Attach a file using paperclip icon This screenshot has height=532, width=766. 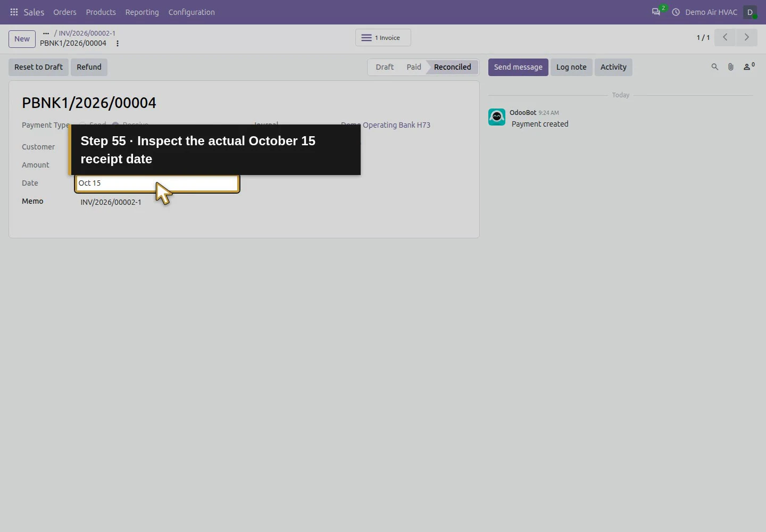pyautogui.click(x=731, y=67)
